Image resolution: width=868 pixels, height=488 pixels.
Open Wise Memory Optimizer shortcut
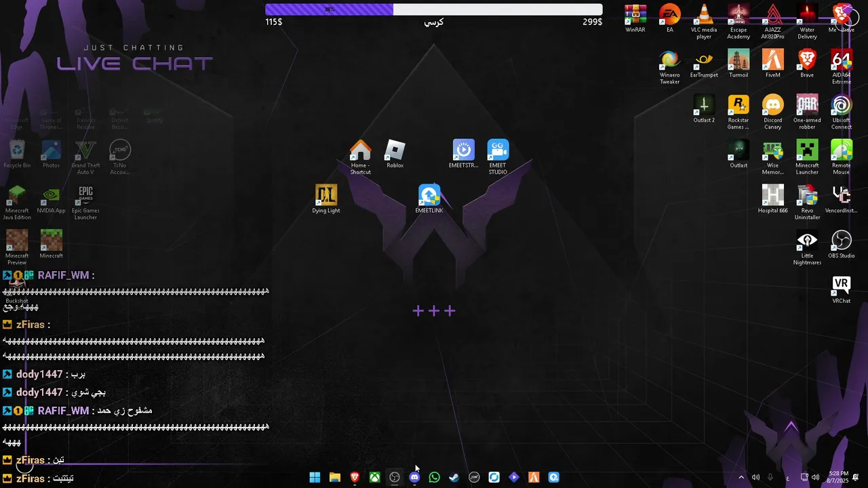(772, 158)
